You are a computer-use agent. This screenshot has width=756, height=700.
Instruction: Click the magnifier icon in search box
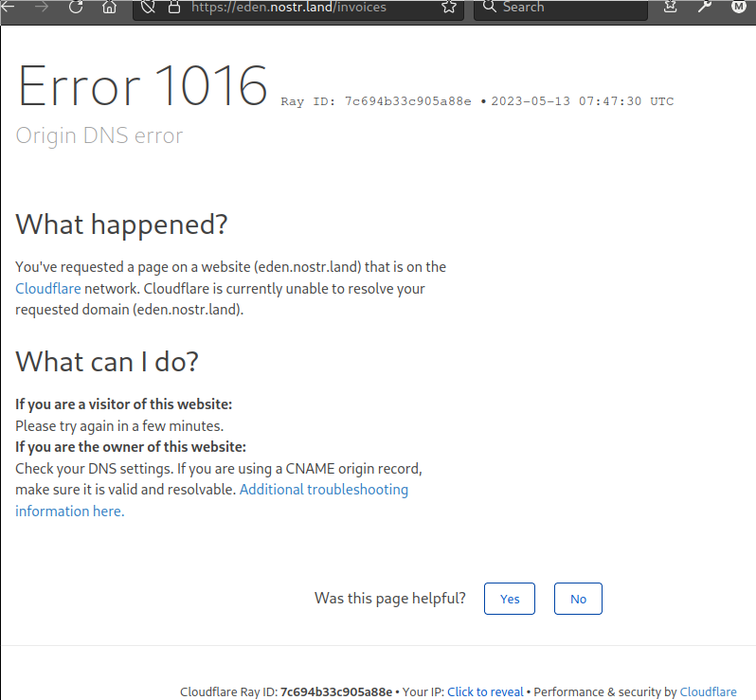coord(489,7)
